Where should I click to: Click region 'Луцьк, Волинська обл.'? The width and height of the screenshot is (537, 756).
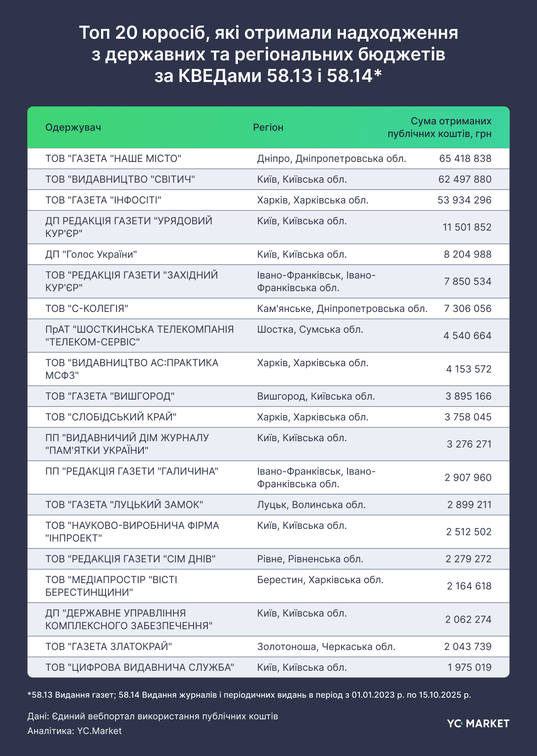311,505
